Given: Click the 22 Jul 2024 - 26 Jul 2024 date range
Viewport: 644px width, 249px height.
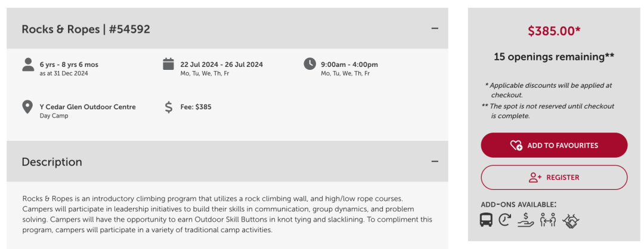Looking at the screenshot, I should [221, 64].
